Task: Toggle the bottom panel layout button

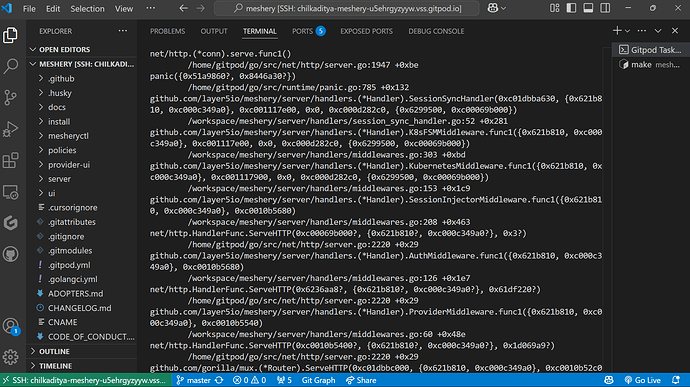Action: tap(588, 8)
